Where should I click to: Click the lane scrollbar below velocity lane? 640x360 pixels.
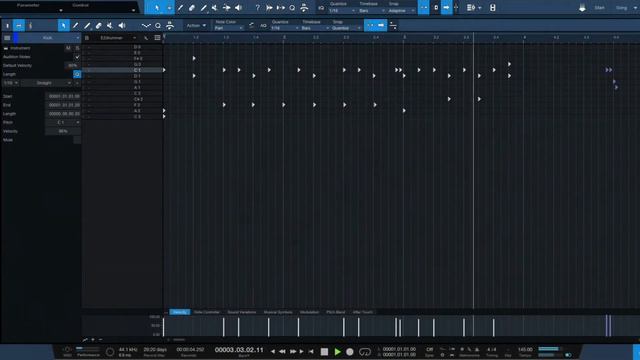click(179, 340)
